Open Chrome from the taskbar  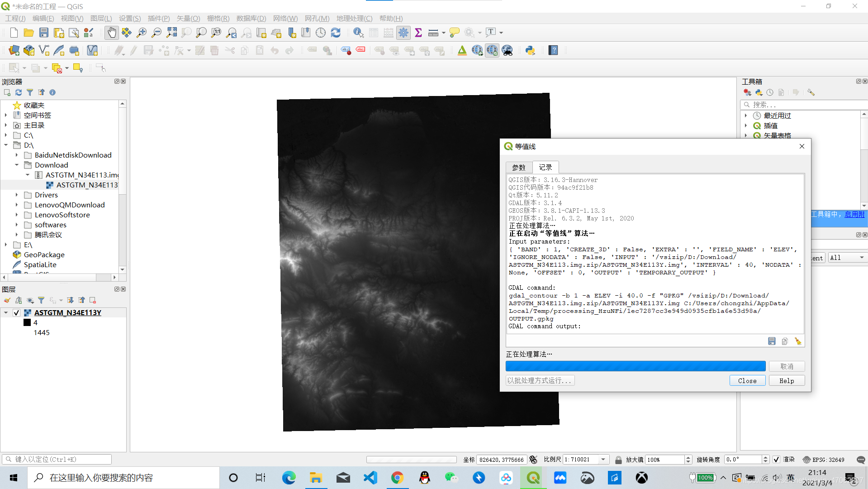(397, 478)
